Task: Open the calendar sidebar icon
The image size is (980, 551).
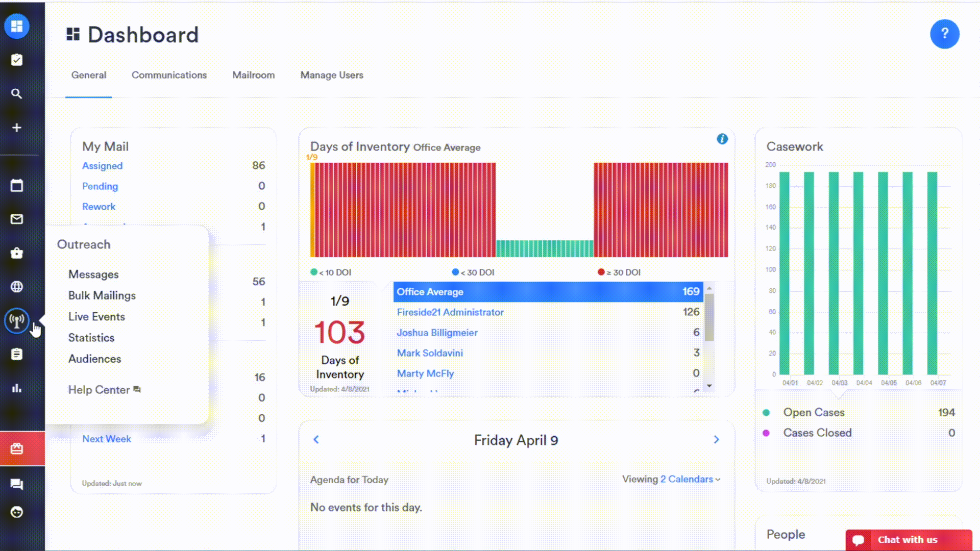Action: point(17,186)
